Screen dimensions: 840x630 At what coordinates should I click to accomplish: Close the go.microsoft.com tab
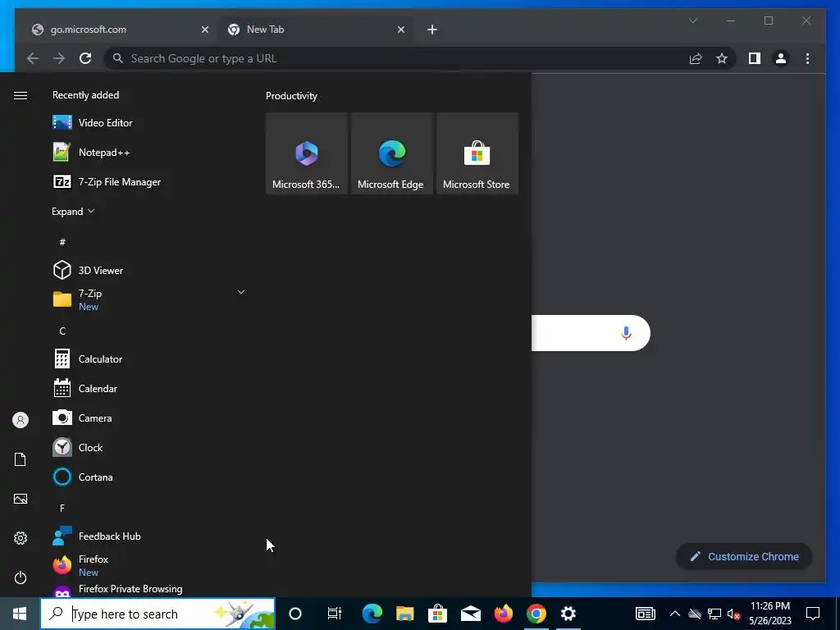point(204,30)
